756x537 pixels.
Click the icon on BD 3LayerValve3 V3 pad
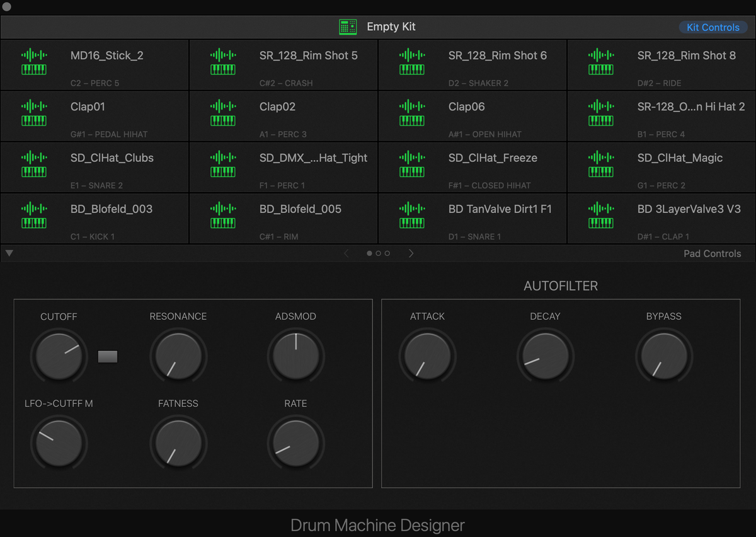tap(600, 215)
